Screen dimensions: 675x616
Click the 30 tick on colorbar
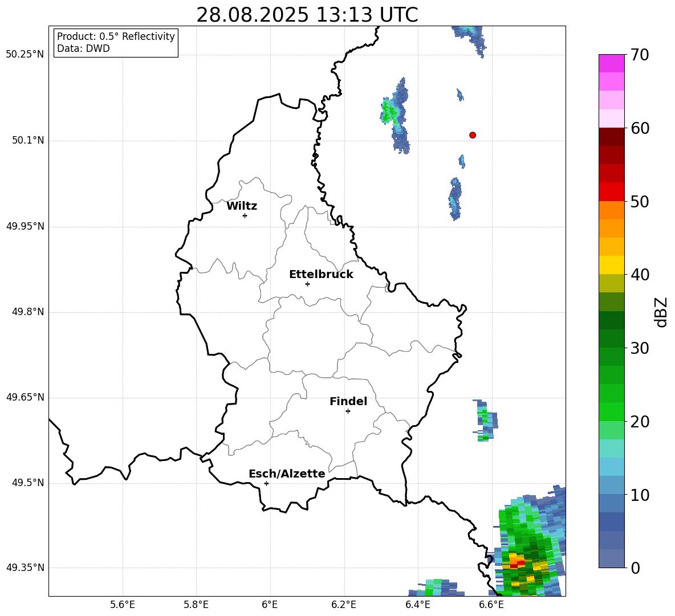tap(640, 348)
